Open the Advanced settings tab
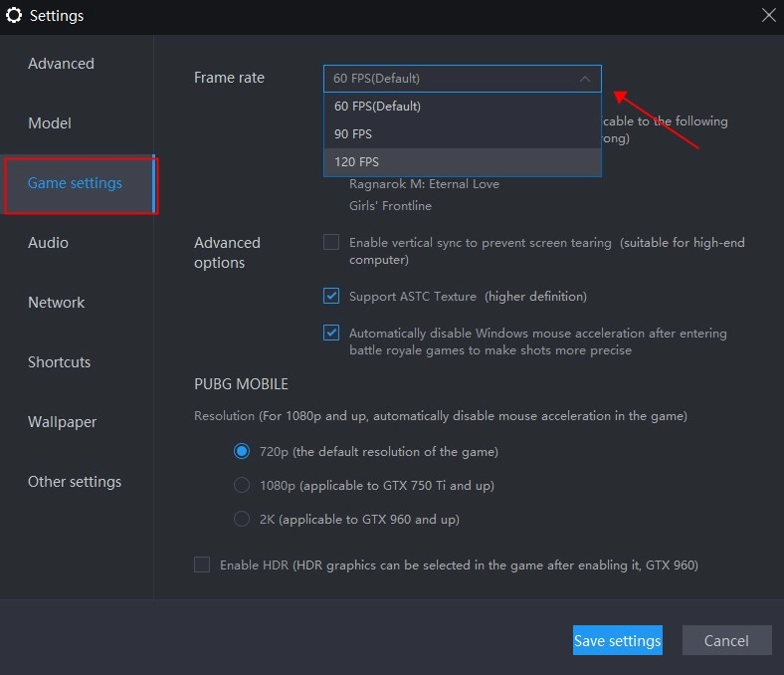Image resolution: width=784 pixels, height=675 pixels. (61, 64)
